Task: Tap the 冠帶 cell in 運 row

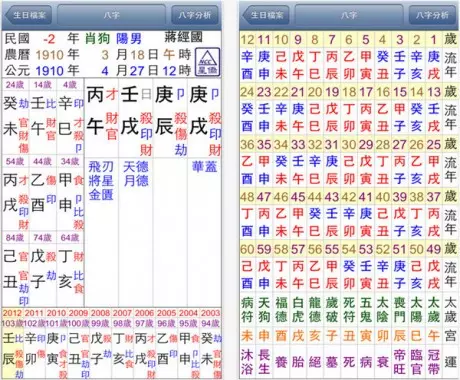Action: pyautogui.click(x=434, y=362)
